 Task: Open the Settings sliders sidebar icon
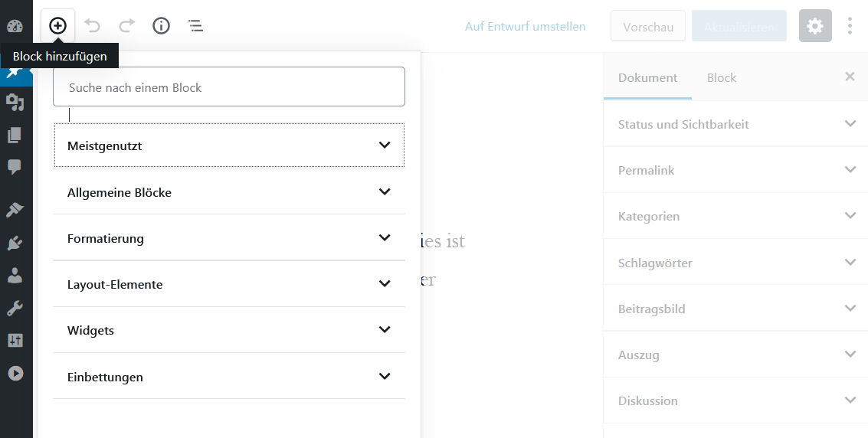(15, 341)
